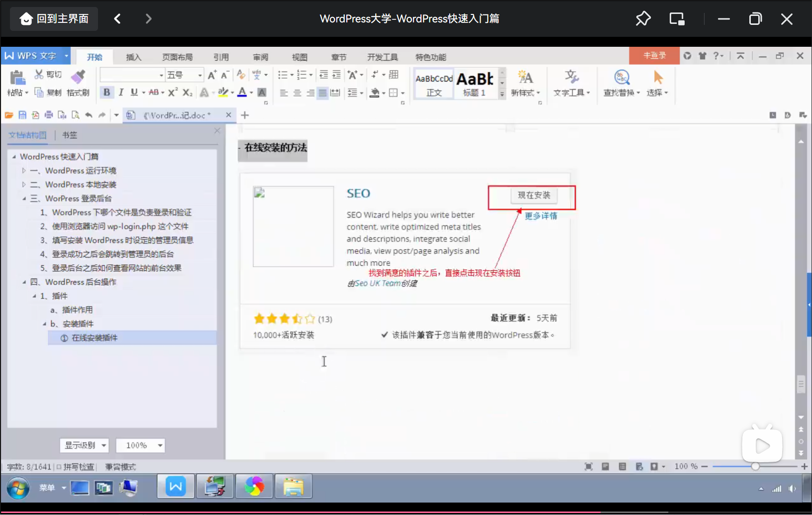Viewport: 812px width, 515px height.
Task: Toggle superscript X² formatting
Action: click(x=173, y=93)
